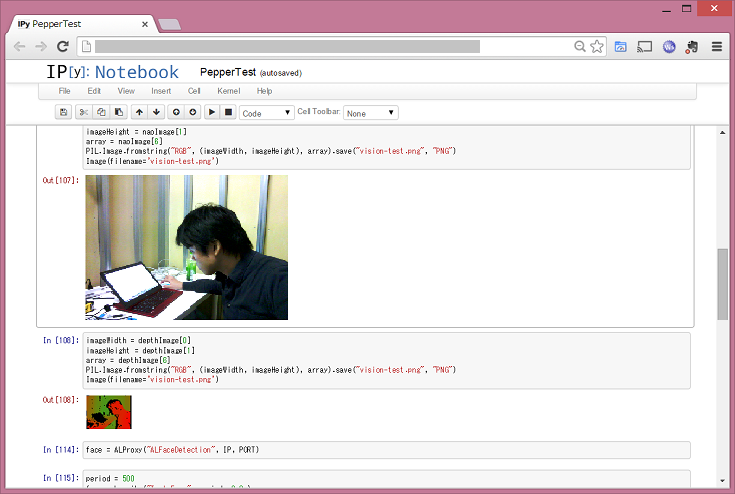
Task: Click the Cast screen extension icon
Action: click(645, 46)
